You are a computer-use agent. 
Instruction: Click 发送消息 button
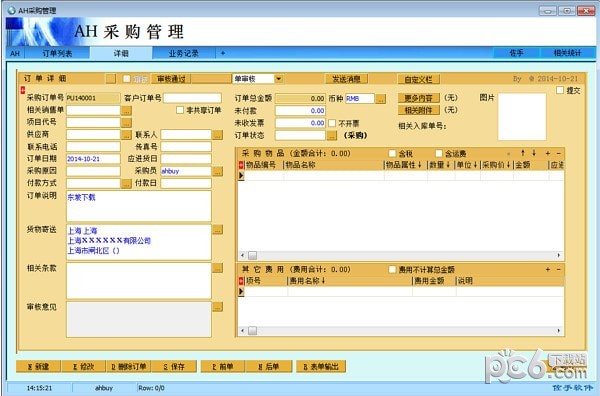coord(346,79)
